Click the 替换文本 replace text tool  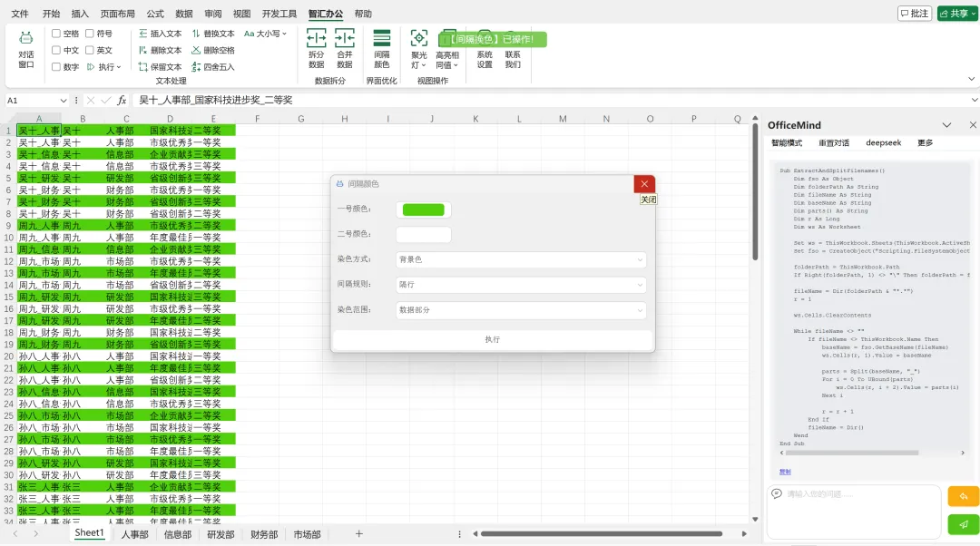click(x=213, y=34)
